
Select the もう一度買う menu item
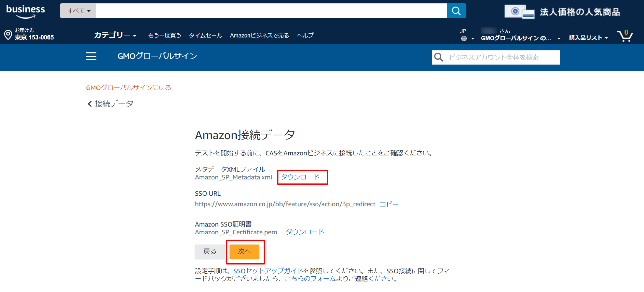point(164,35)
